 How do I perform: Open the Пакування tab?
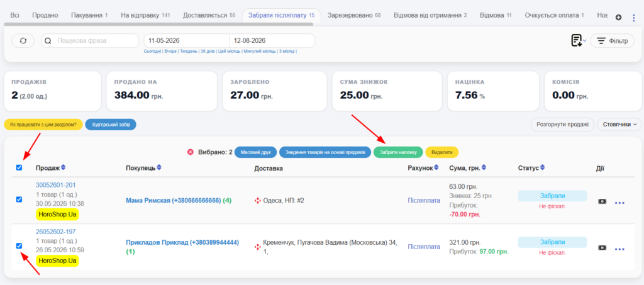click(x=89, y=15)
